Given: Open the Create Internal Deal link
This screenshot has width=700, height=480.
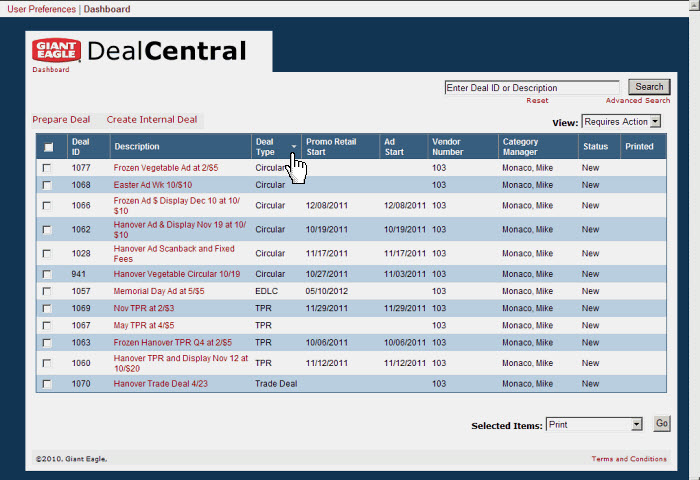Looking at the screenshot, I should pyautogui.click(x=152, y=120).
